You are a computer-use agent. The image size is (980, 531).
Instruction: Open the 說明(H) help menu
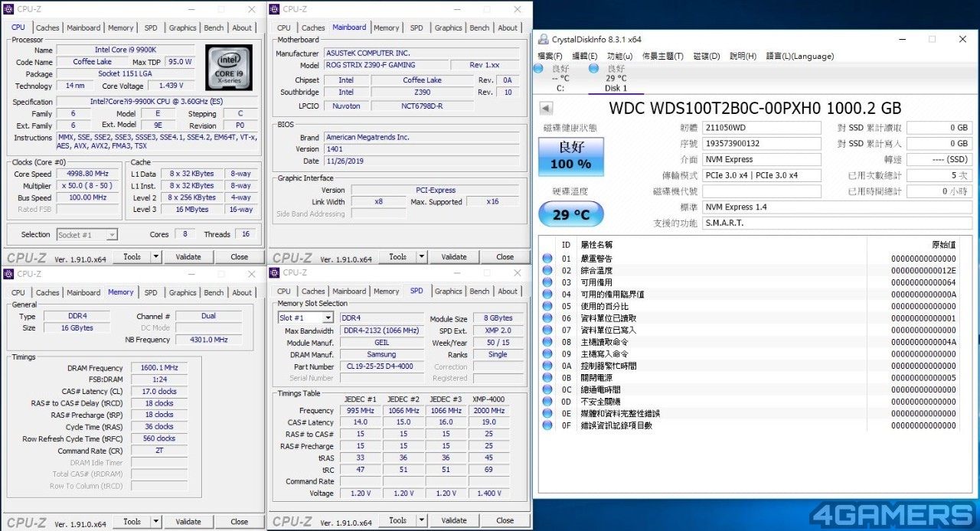point(743,56)
